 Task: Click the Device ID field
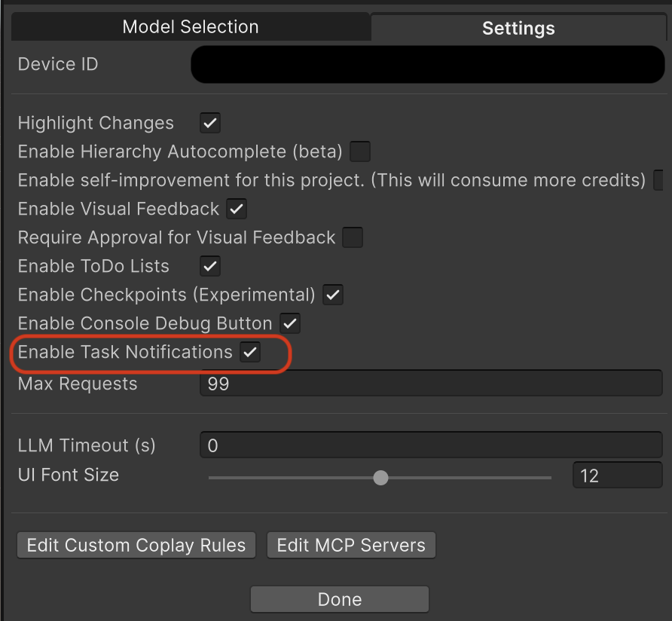coord(428,64)
